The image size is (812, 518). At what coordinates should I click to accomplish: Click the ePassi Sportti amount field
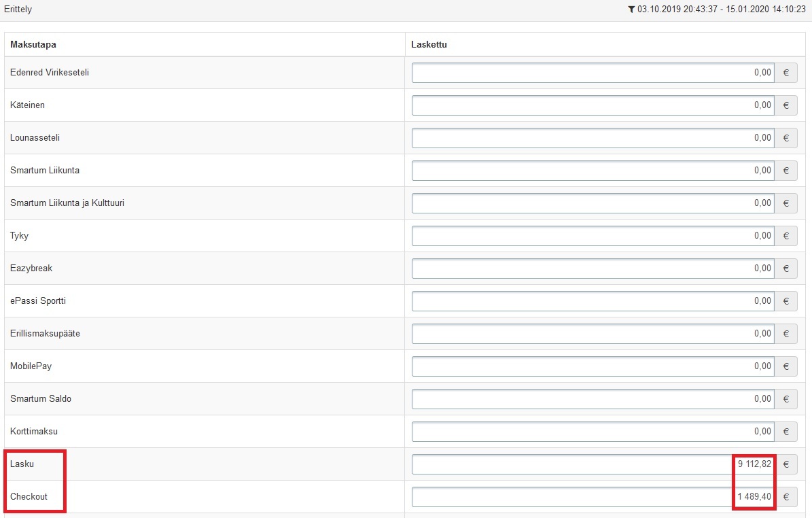coord(593,301)
